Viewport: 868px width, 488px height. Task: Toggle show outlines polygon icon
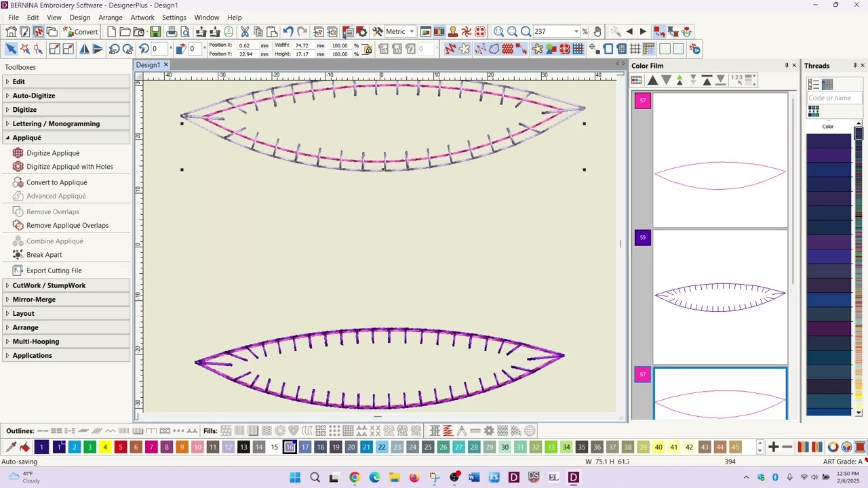pyautogui.click(x=494, y=49)
